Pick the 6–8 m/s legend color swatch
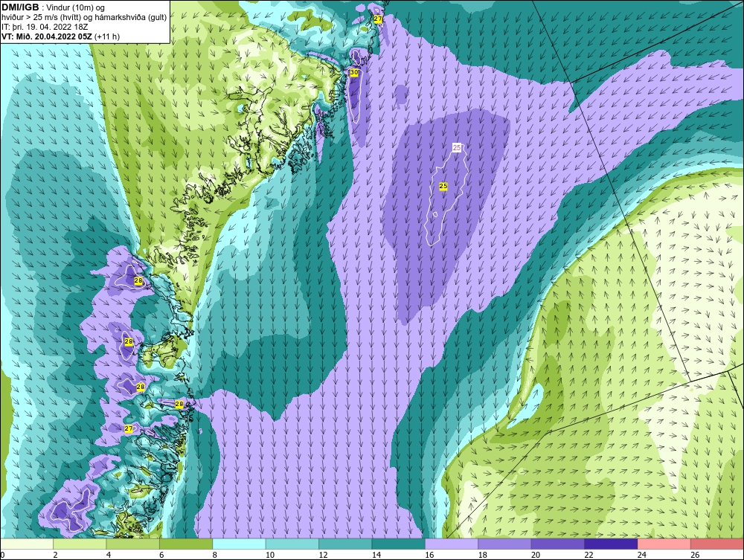 tap(186, 544)
